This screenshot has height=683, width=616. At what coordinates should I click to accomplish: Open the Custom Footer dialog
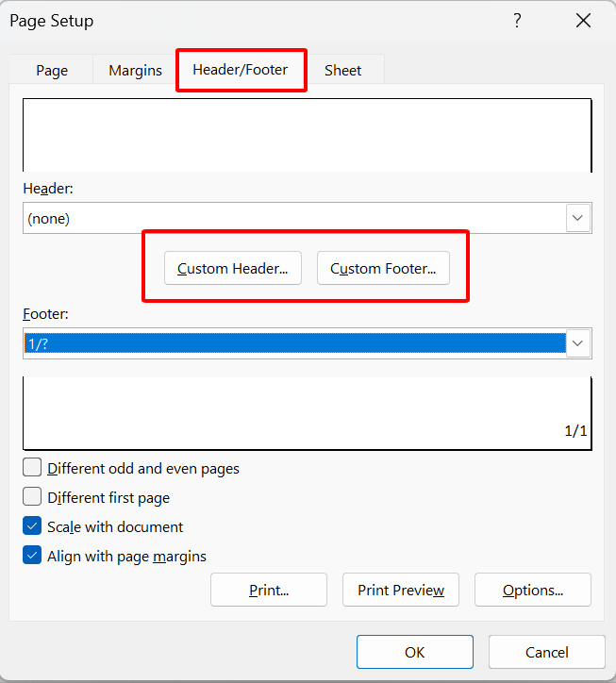coord(383,269)
